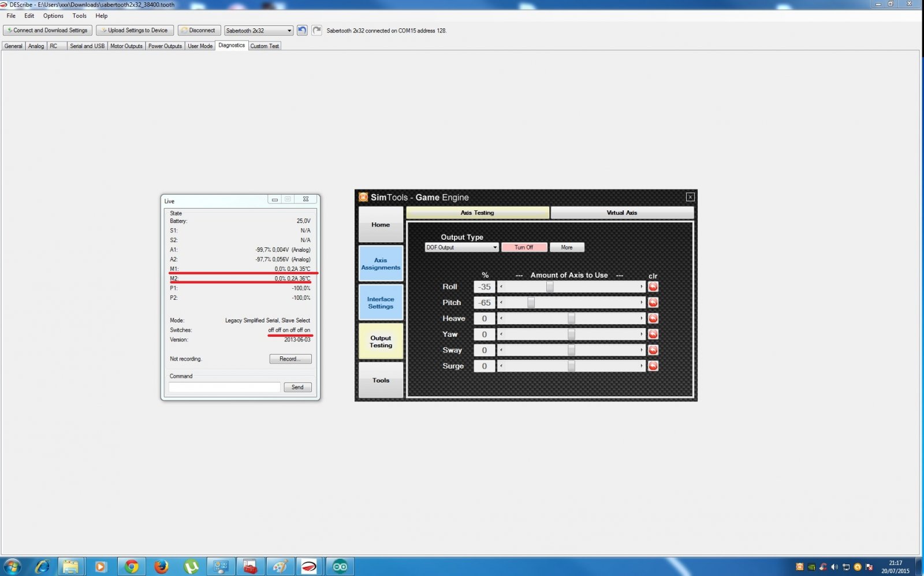This screenshot has width=924, height=576.
Task: Open the Paint app in taskbar
Action: [280, 567]
